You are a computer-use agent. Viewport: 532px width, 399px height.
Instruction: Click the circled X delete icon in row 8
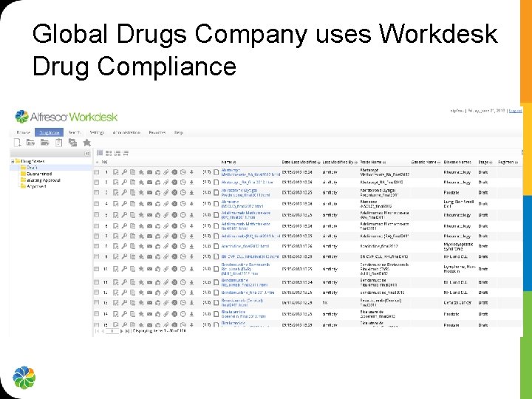pos(174,246)
